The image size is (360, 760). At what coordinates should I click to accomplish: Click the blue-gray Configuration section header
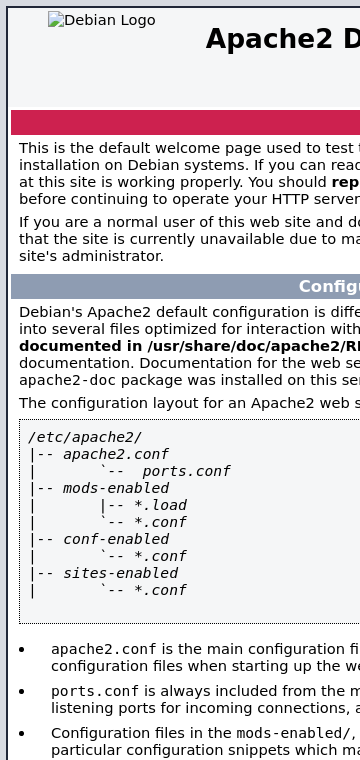pos(186,286)
